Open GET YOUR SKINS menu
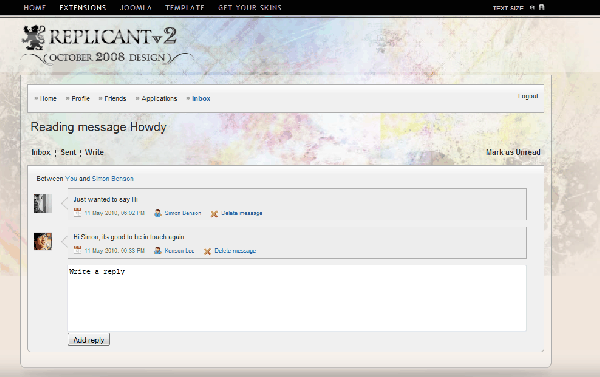600x377 pixels. (250, 7)
